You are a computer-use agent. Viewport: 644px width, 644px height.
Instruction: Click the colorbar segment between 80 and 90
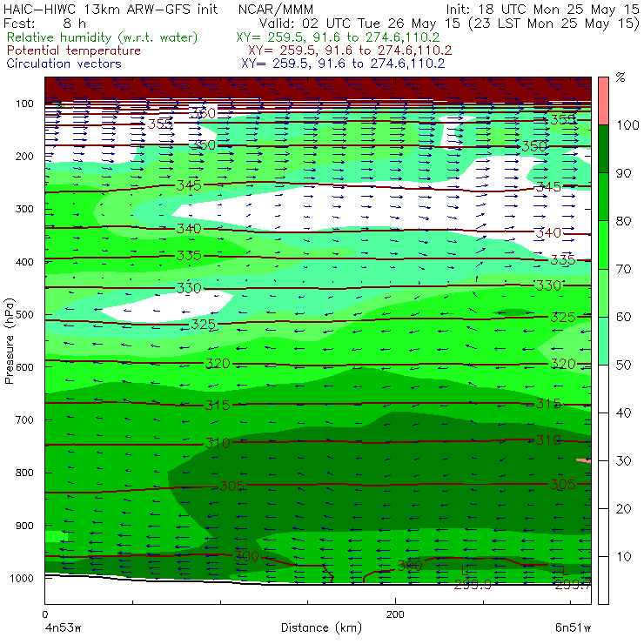[603, 197]
